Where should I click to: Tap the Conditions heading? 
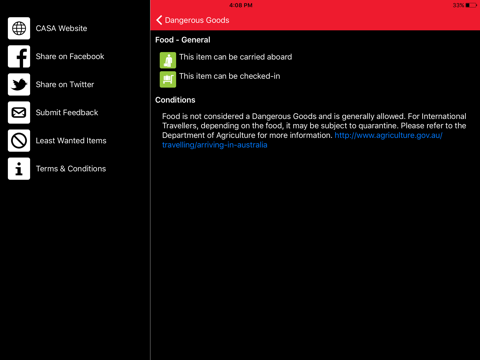(x=175, y=100)
